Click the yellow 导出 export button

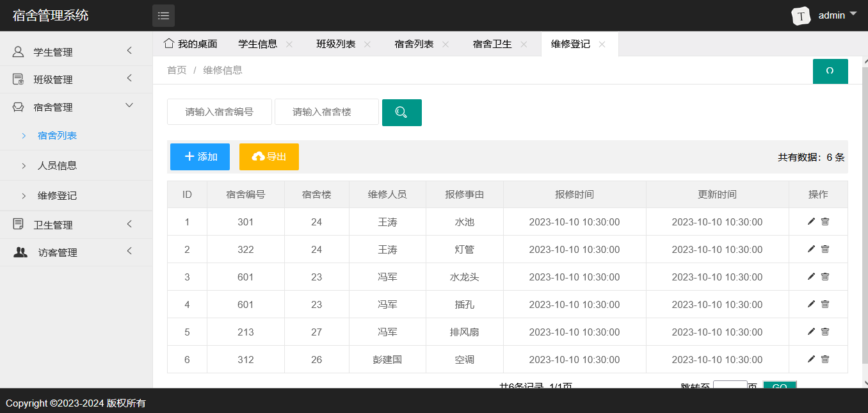[x=269, y=156]
